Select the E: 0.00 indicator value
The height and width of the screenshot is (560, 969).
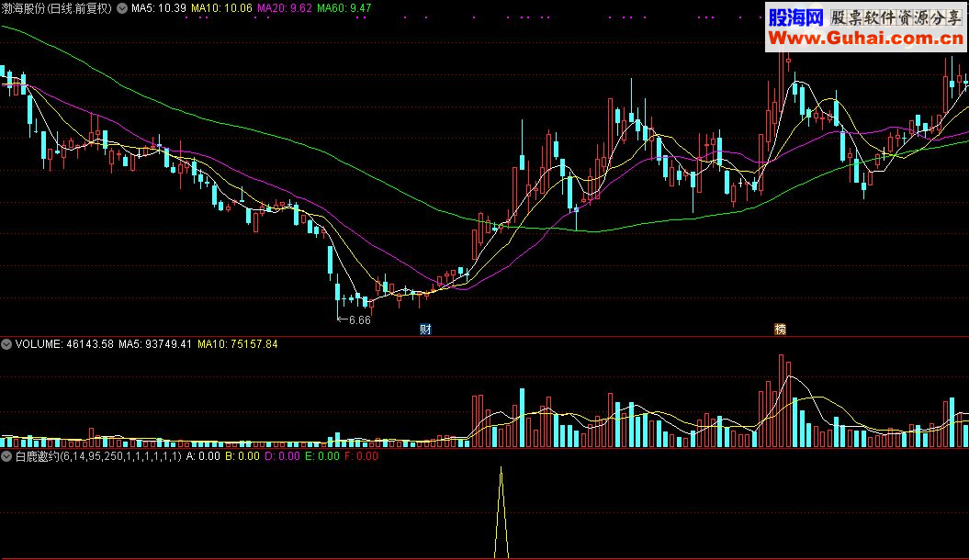(x=322, y=457)
